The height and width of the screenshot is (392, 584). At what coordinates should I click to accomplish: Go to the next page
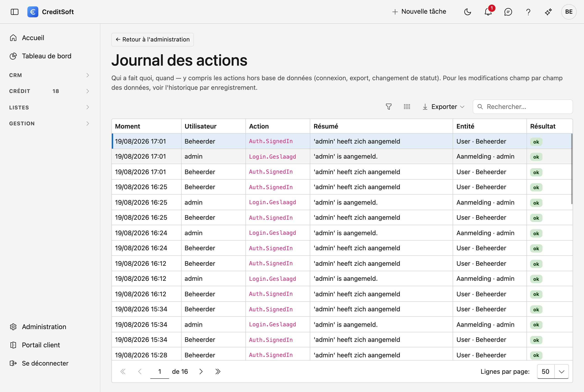pos(201,371)
